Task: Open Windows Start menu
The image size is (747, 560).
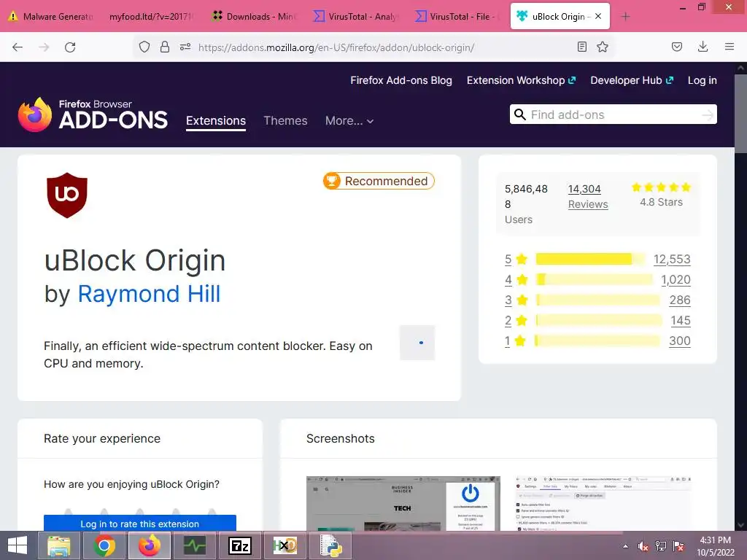Action: pyautogui.click(x=18, y=545)
